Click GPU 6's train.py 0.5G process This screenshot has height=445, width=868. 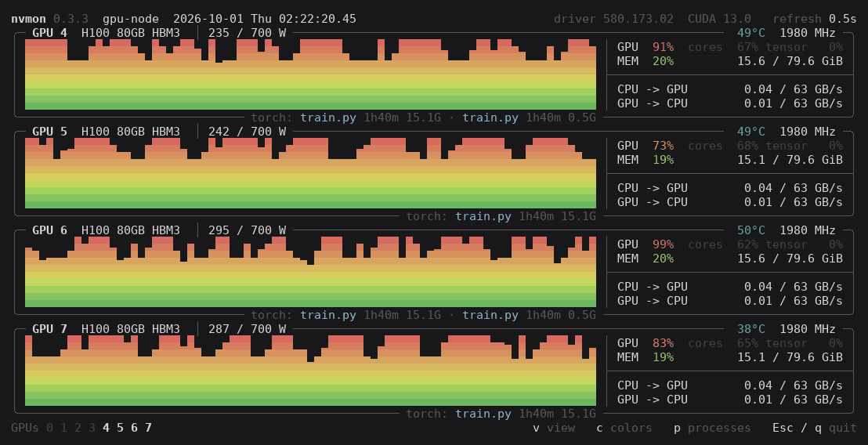pos(530,315)
